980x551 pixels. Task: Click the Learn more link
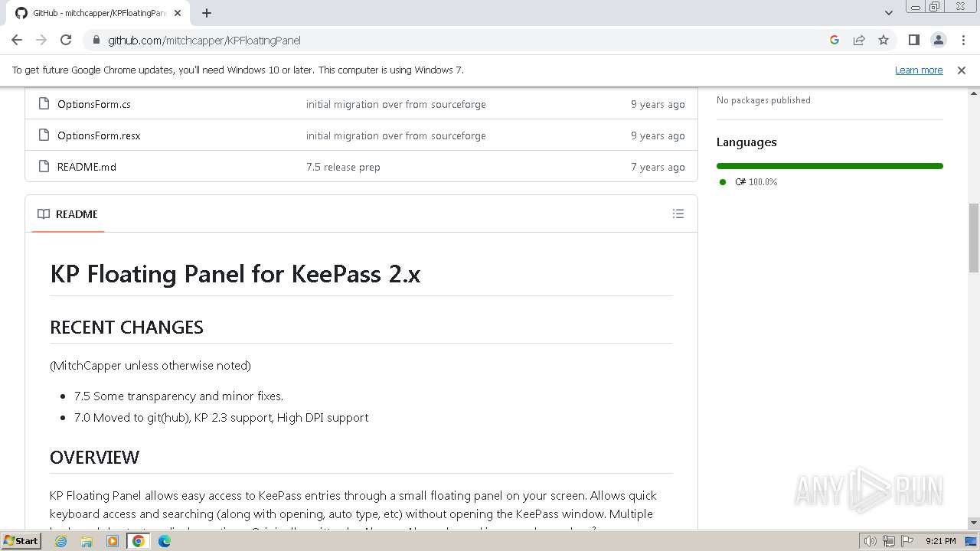(918, 70)
